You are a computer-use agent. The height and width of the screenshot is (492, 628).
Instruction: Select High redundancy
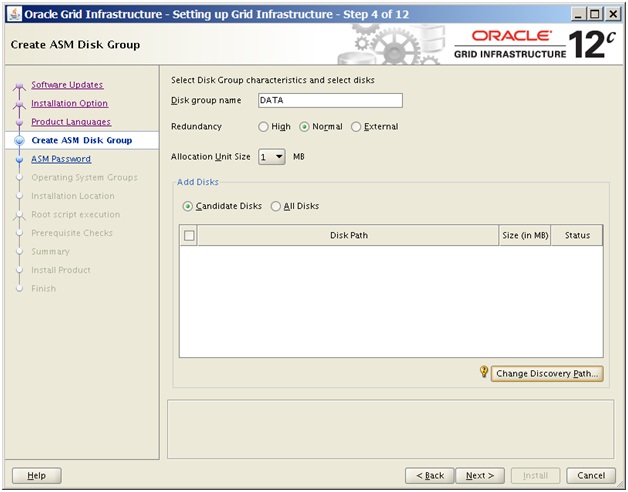pos(275,127)
